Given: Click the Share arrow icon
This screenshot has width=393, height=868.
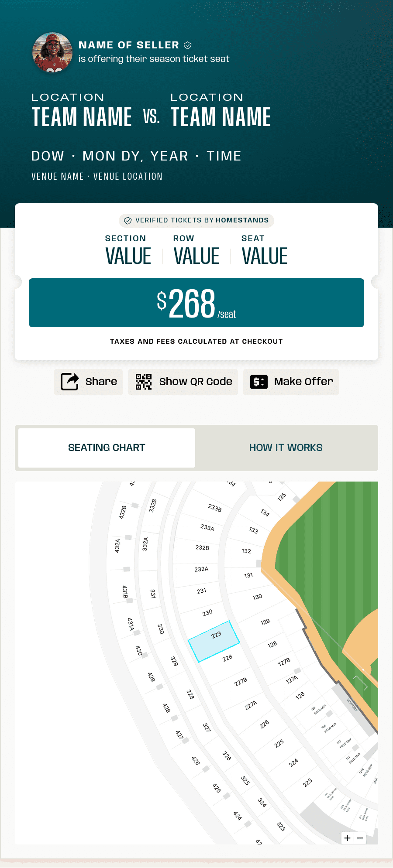Looking at the screenshot, I should click(69, 382).
